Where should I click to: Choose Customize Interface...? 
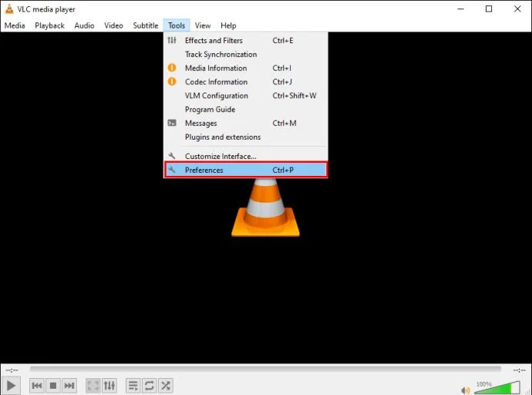(x=246, y=156)
